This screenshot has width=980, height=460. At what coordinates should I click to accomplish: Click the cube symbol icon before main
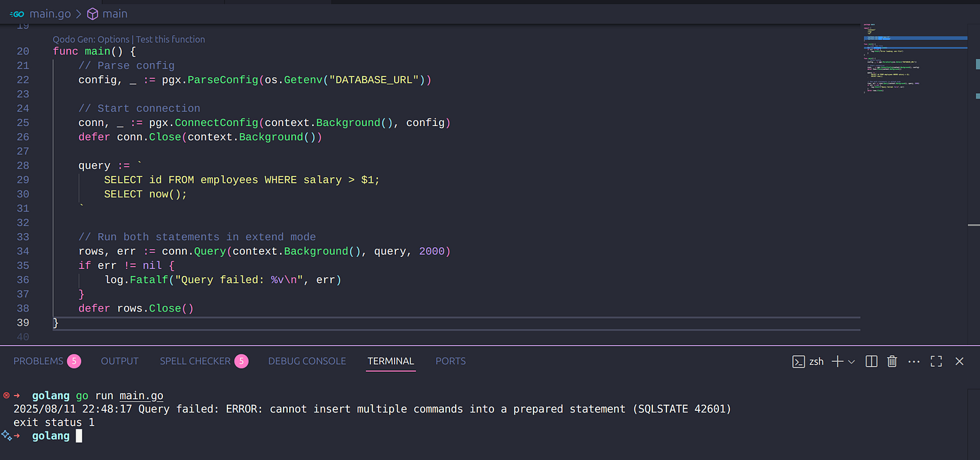pyautogui.click(x=92, y=13)
